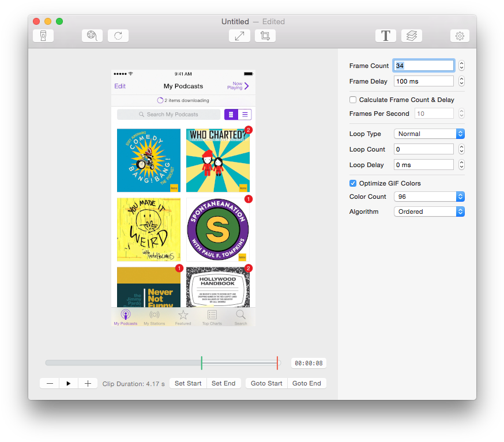Click the rotate arrow toolbar icon
This screenshot has width=504, height=442.
[118, 36]
